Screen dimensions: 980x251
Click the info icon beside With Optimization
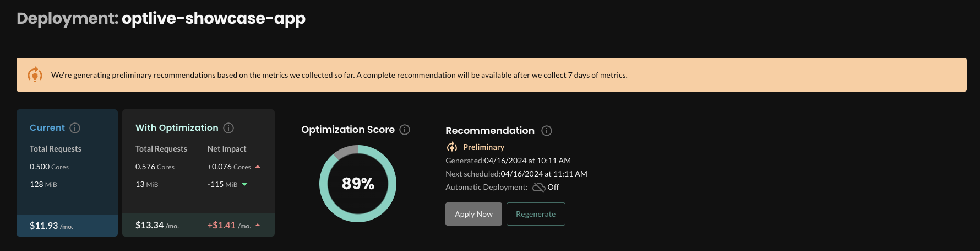(x=228, y=128)
